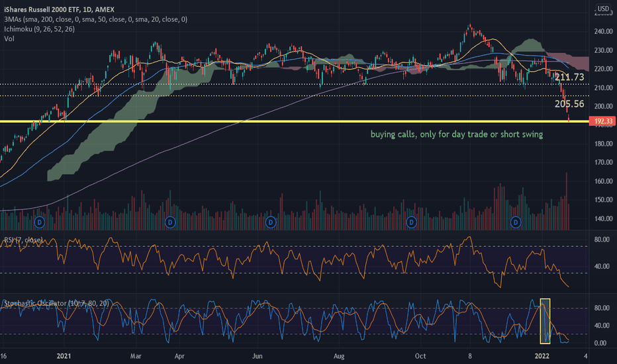Select the green 'buying calls' text annotation

pyautogui.click(x=456, y=134)
